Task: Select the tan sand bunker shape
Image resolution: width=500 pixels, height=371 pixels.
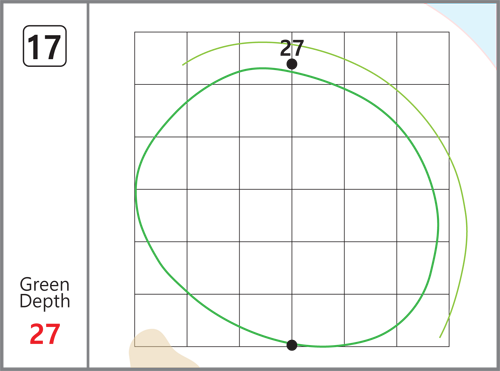Action: pyautogui.click(x=160, y=349)
